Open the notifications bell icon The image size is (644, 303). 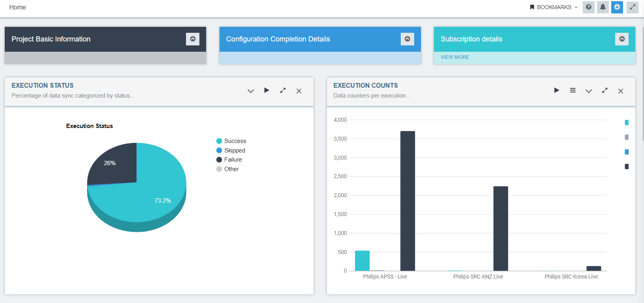point(603,7)
